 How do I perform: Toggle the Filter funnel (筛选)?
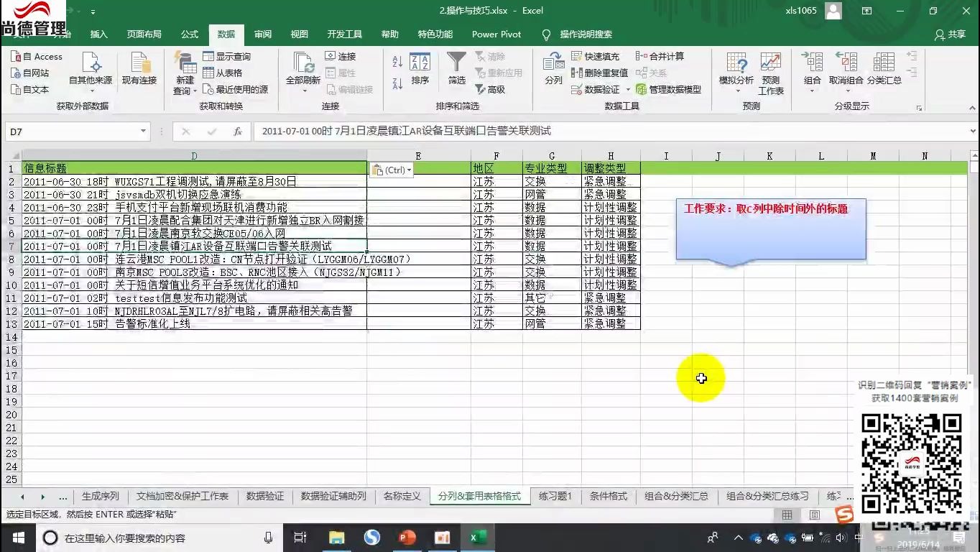457,69
